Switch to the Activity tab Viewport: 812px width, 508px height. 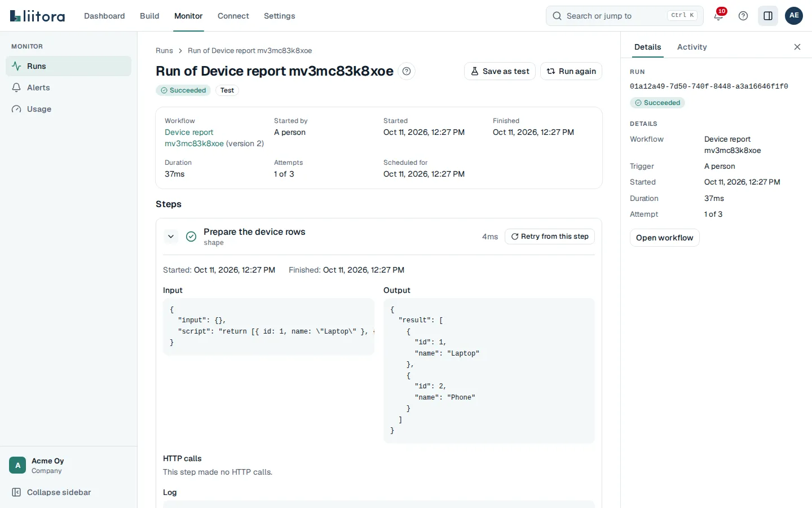click(692, 47)
